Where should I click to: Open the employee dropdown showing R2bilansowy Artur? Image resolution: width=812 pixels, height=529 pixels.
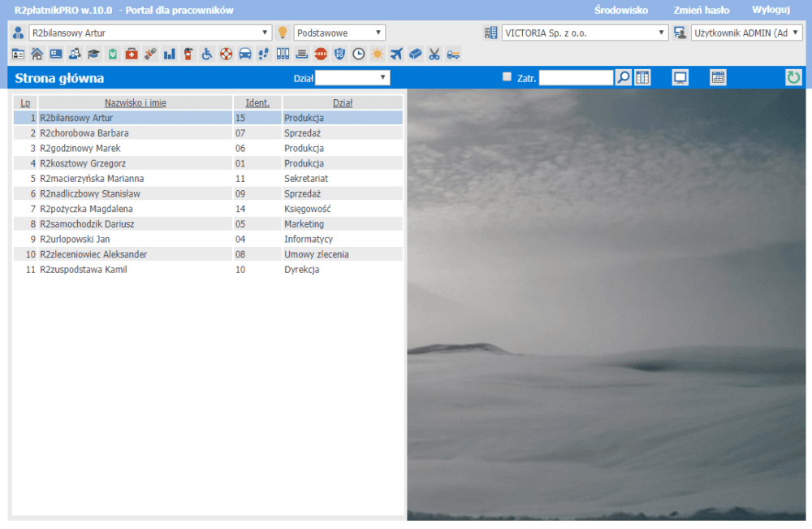click(150, 33)
